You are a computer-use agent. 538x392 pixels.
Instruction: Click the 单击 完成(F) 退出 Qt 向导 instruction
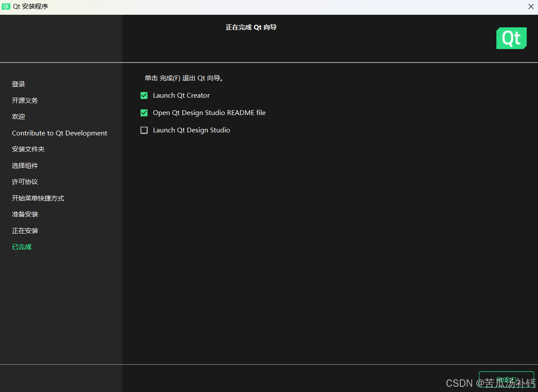click(x=184, y=79)
